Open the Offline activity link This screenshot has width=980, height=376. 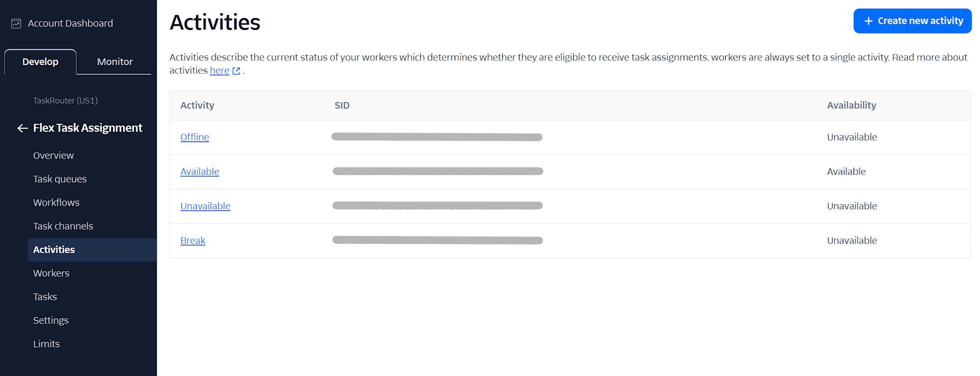(195, 138)
